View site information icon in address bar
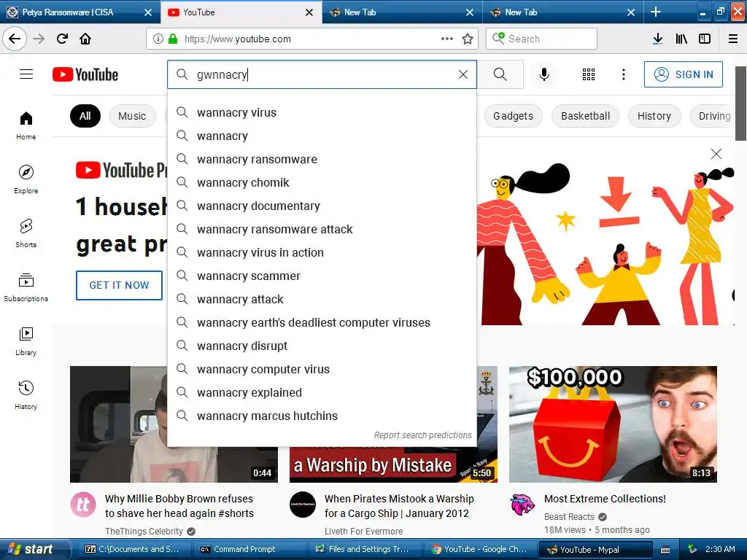The height and width of the screenshot is (560, 747). [x=158, y=39]
